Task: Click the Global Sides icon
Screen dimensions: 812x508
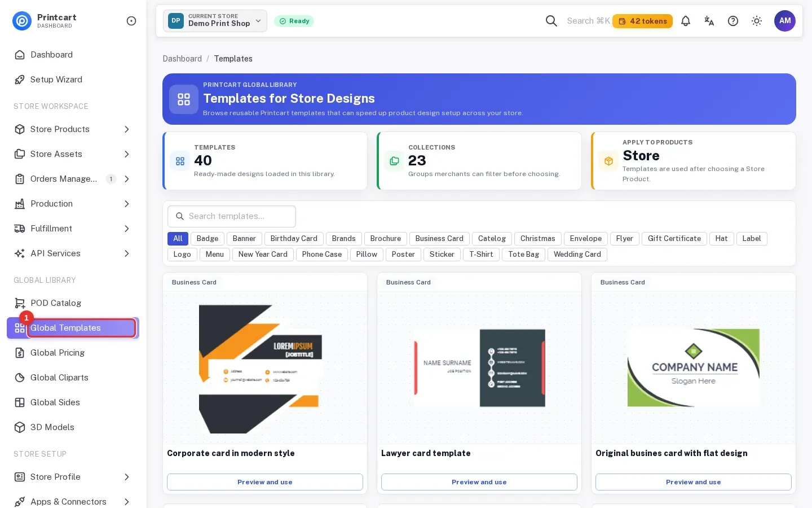Action: click(20, 402)
